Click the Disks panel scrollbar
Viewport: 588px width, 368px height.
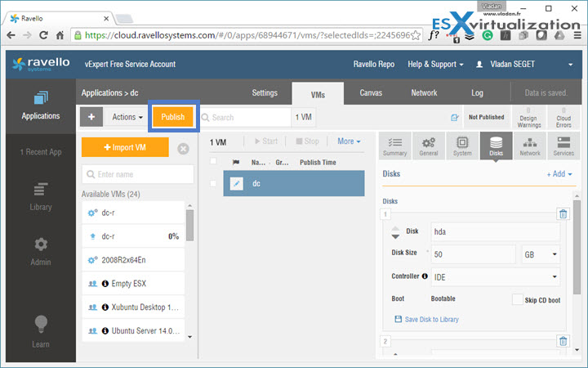click(577, 247)
